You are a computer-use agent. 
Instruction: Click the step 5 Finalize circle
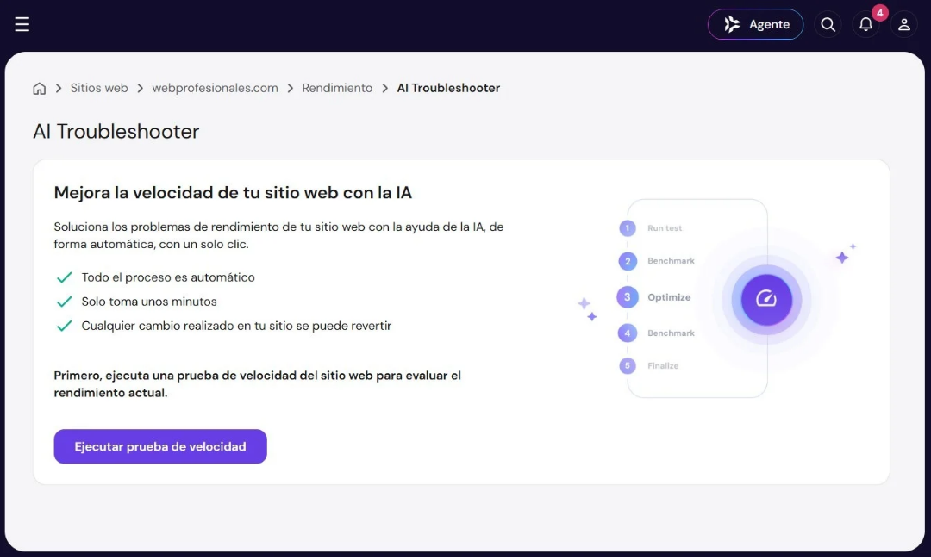627,366
